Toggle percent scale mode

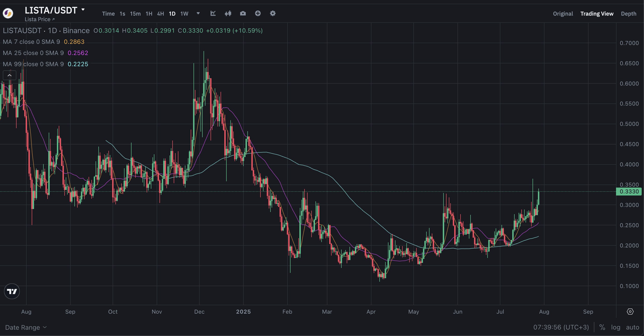602,327
